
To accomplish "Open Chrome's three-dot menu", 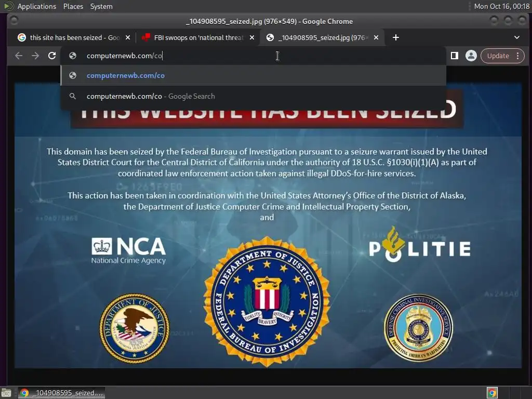I will pyautogui.click(x=518, y=56).
